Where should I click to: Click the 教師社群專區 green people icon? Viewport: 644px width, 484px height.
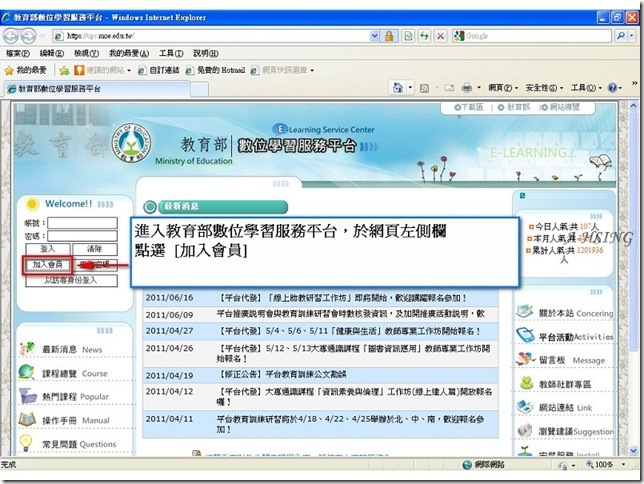click(x=527, y=383)
